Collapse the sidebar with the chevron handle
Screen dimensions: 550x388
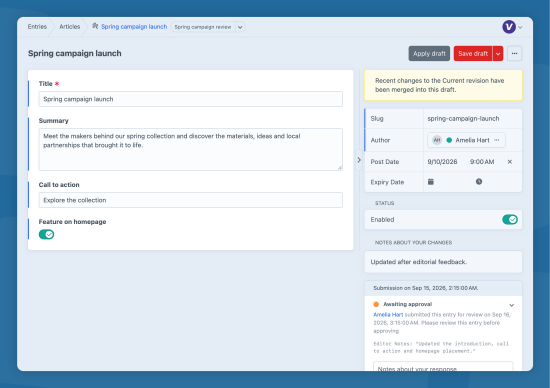(359, 160)
